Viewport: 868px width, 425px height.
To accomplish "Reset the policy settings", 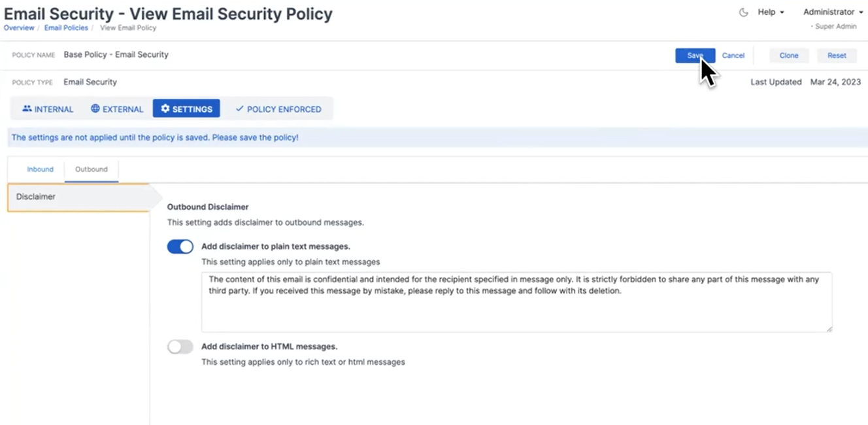I will (837, 56).
